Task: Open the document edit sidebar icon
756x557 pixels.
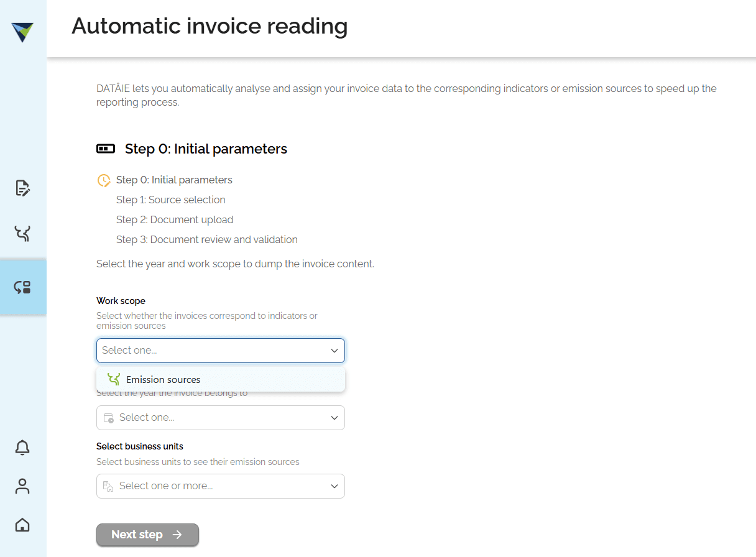Action: point(22,188)
